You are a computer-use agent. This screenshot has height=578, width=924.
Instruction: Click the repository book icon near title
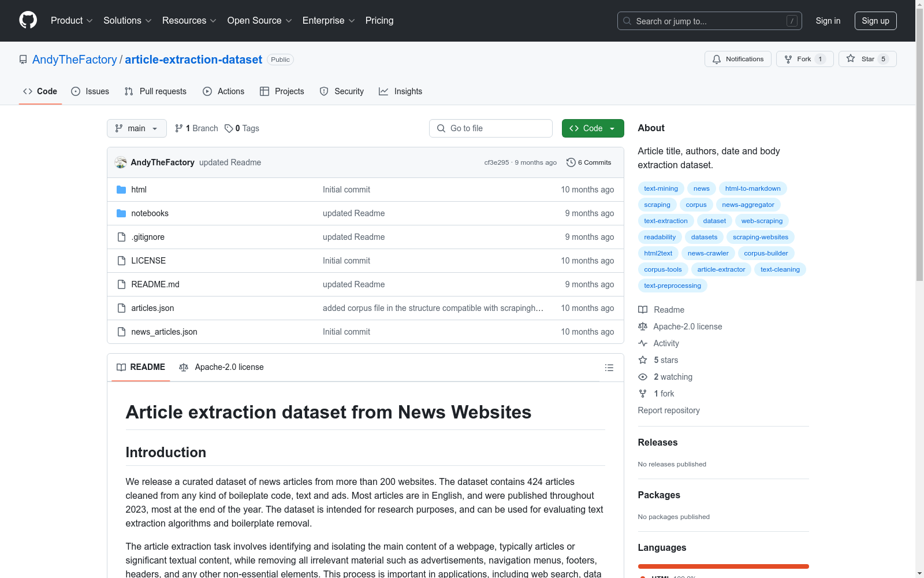pyautogui.click(x=23, y=60)
